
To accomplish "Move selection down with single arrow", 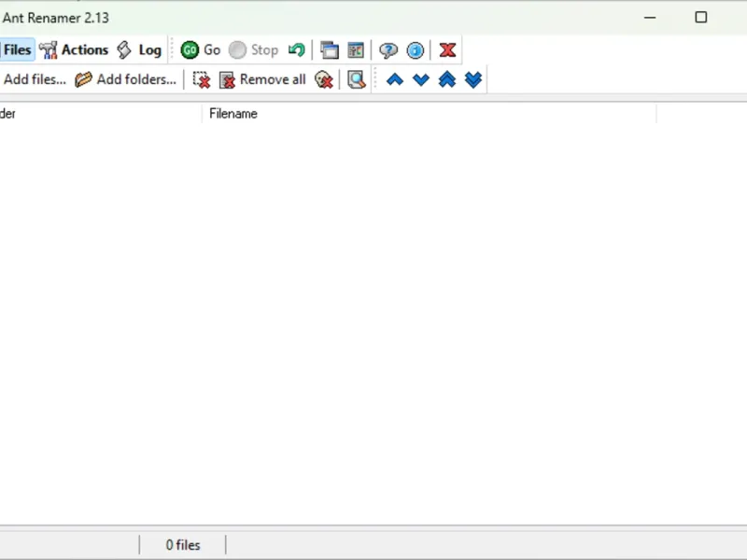I will (421, 79).
